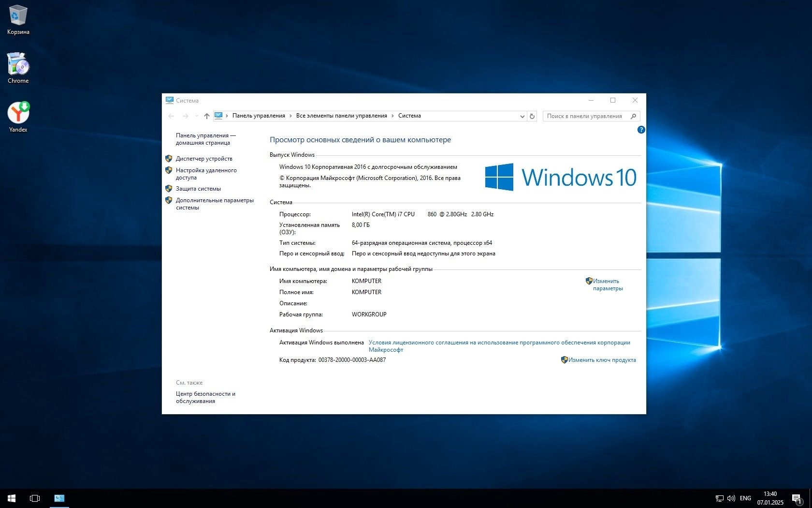Open the volume speaker tray icon
The width and height of the screenshot is (812, 508).
pyautogui.click(x=731, y=498)
